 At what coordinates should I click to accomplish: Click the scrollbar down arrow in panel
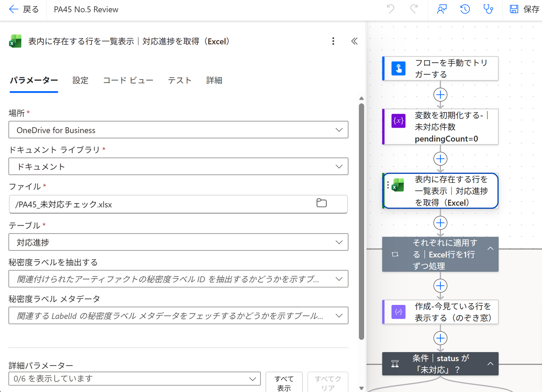(361, 388)
